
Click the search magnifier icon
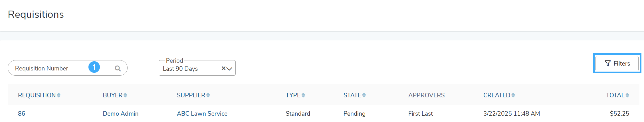[118, 68]
